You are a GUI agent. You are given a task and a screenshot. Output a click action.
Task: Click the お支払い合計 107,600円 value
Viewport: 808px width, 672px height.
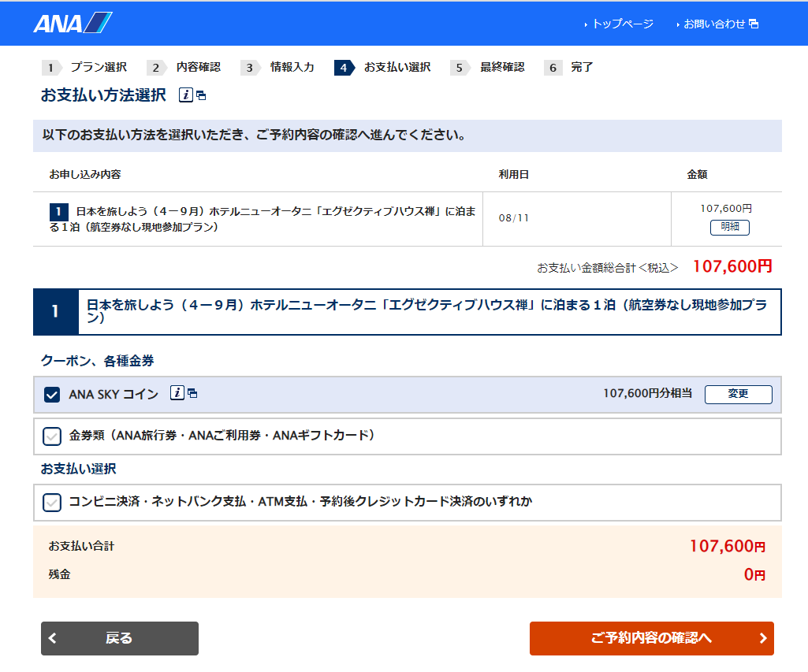pyautogui.click(x=728, y=546)
